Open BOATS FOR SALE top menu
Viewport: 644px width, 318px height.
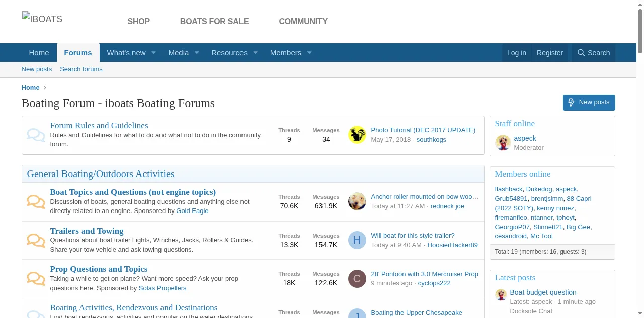click(x=214, y=21)
